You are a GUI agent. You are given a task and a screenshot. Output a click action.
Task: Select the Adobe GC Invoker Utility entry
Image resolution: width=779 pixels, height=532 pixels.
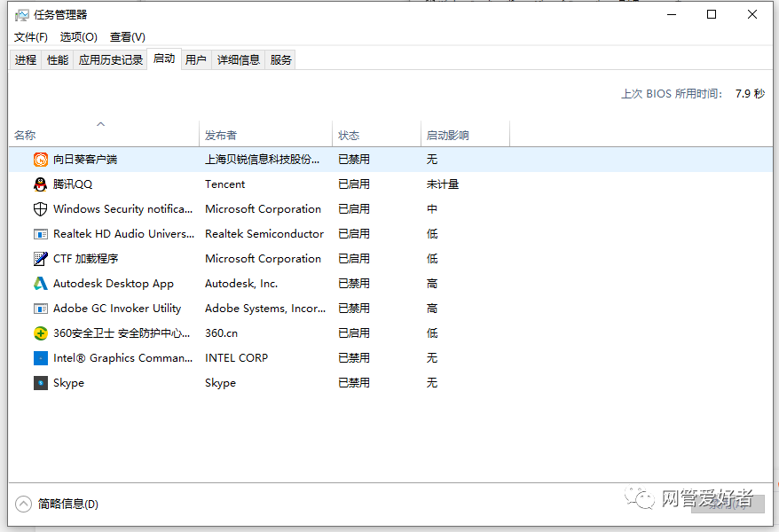pyautogui.click(x=117, y=309)
